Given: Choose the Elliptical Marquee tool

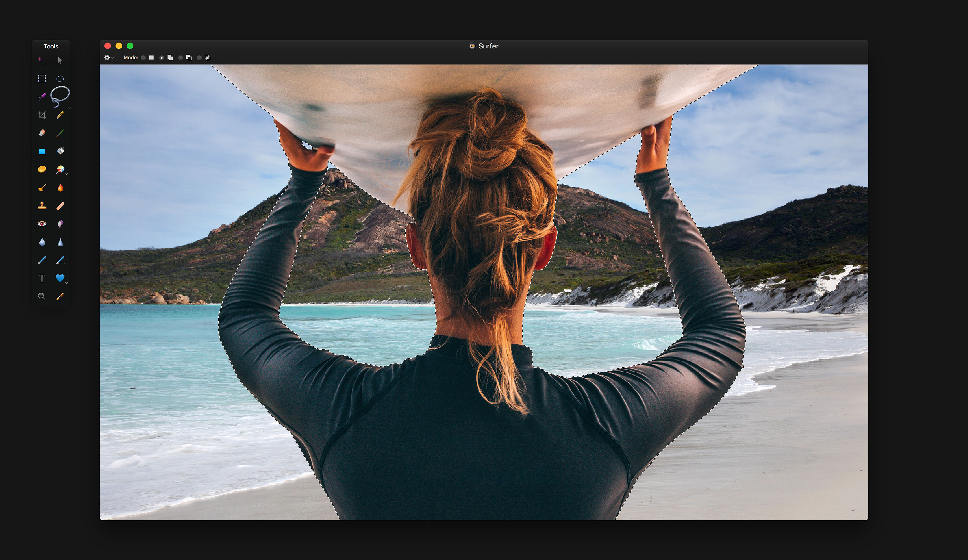Looking at the screenshot, I should [x=60, y=79].
